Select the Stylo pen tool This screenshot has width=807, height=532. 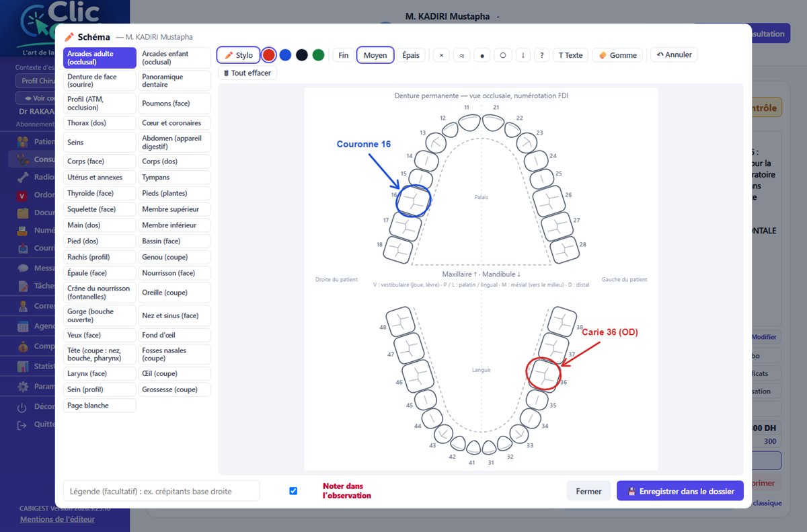(238, 55)
